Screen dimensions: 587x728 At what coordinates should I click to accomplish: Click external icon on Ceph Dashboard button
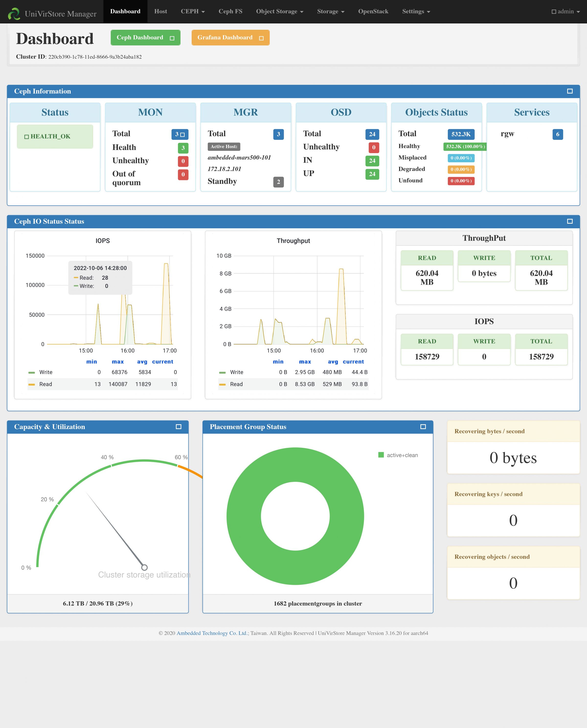pyautogui.click(x=172, y=38)
